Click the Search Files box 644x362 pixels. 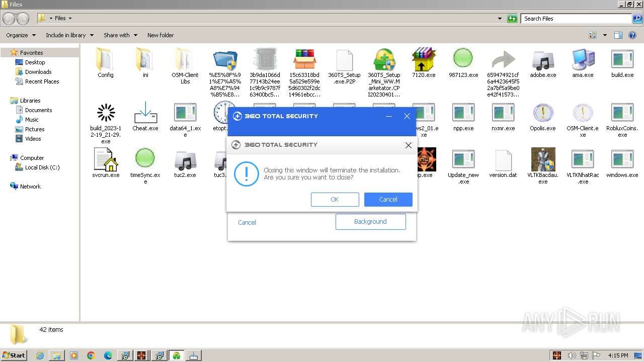tap(577, 19)
